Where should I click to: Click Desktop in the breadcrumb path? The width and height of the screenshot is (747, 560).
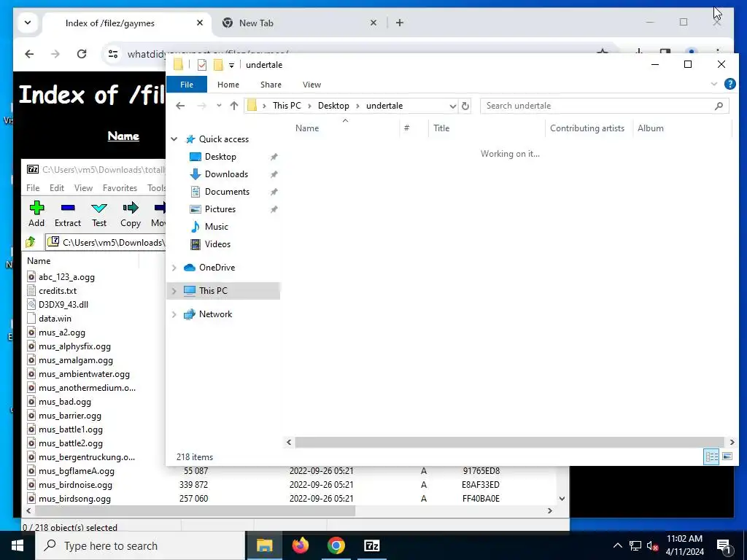[333, 106]
